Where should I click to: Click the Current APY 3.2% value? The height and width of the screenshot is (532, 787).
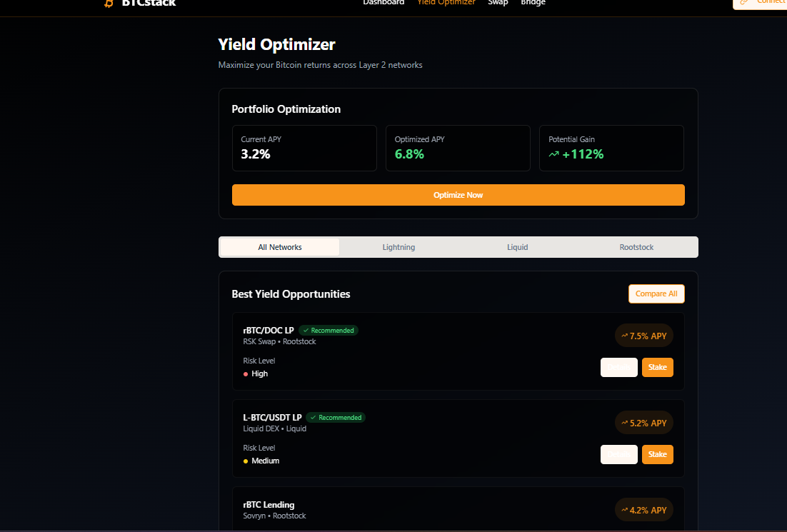pos(256,154)
